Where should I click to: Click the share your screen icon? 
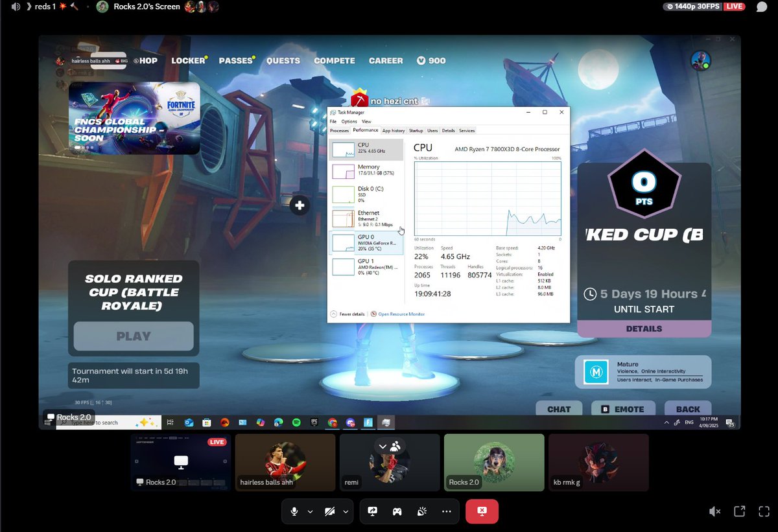[373, 511]
